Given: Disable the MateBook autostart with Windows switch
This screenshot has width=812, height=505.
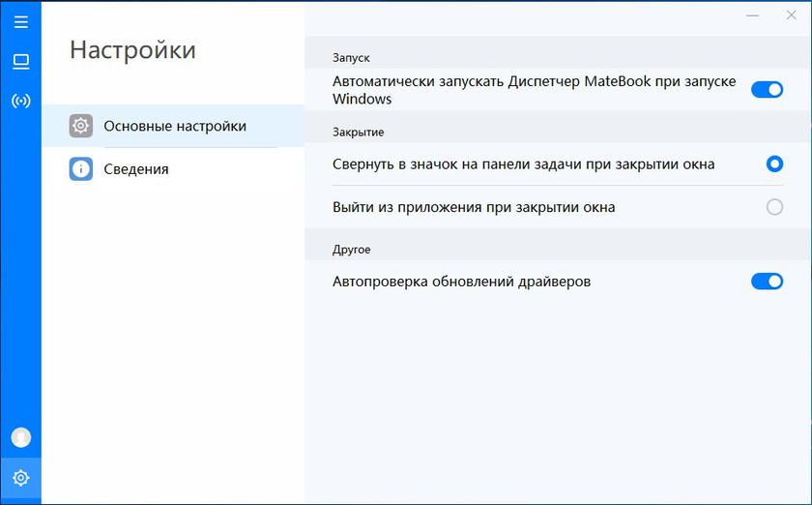Looking at the screenshot, I should click(767, 90).
